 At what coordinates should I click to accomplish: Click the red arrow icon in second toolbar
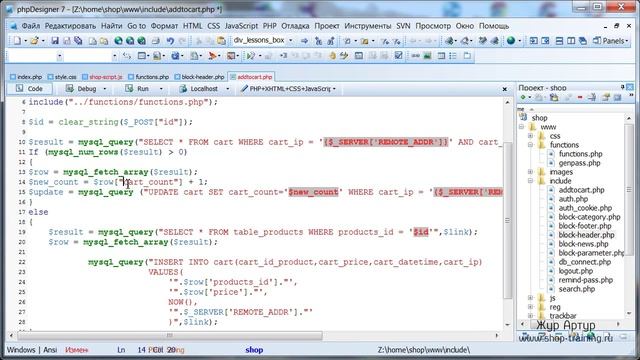click(x=212, y=56)
